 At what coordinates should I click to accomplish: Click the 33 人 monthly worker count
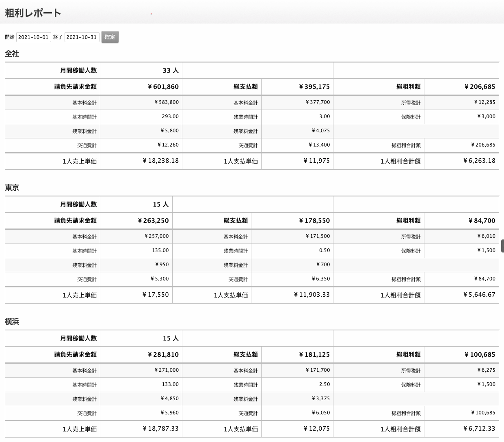pos(171,70)
